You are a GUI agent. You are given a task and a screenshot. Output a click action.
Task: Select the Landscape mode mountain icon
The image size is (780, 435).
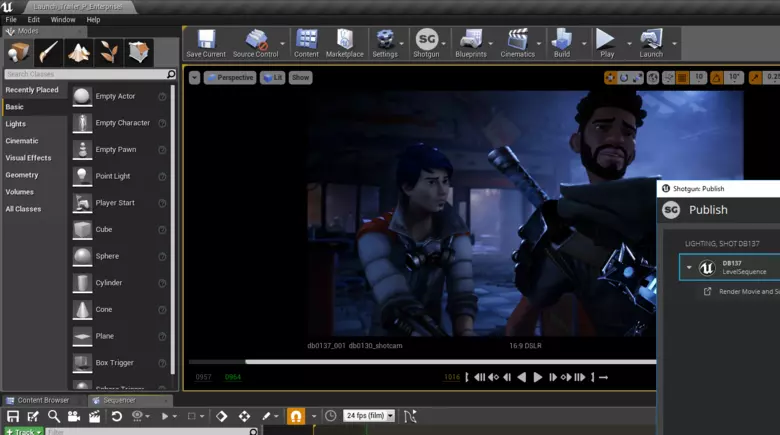pos(78,52)
